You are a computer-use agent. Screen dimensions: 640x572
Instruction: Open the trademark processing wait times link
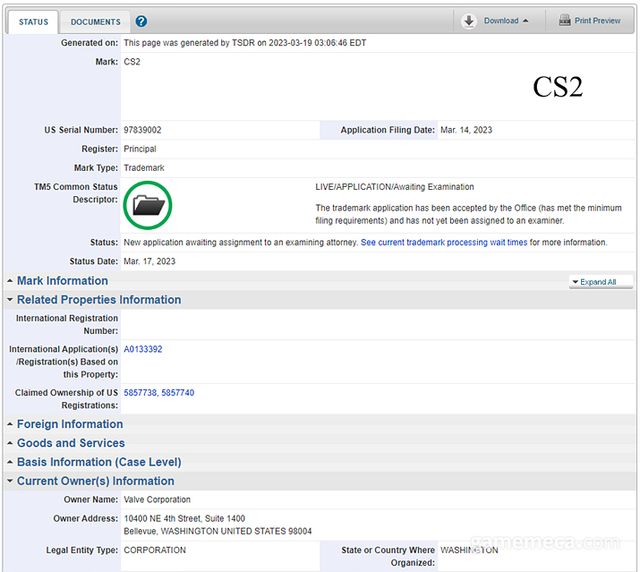pyautogui.click(x=444, y=243)
